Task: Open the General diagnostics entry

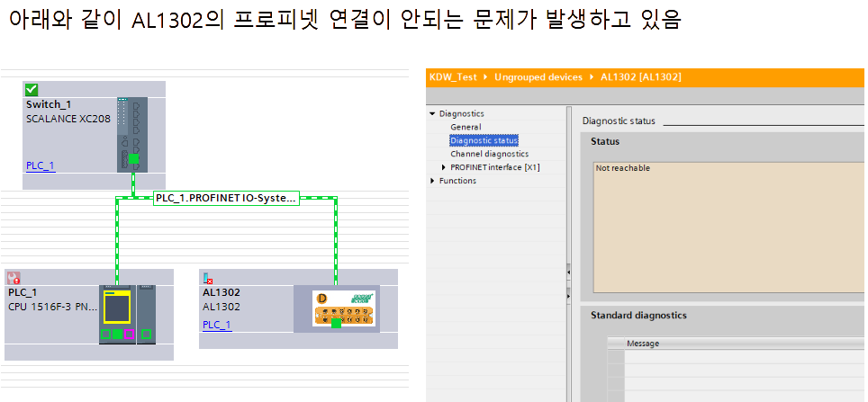Action: click(466, 127)
